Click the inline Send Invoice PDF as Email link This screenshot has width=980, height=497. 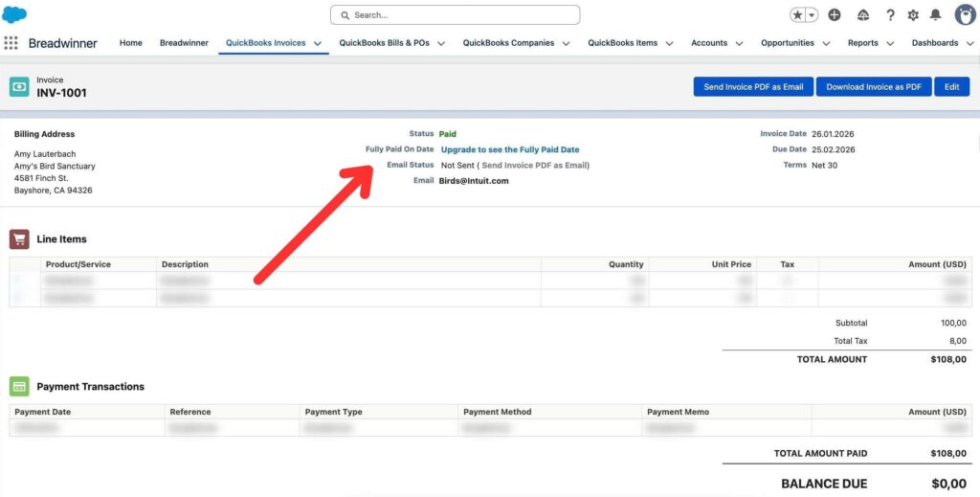534,165
